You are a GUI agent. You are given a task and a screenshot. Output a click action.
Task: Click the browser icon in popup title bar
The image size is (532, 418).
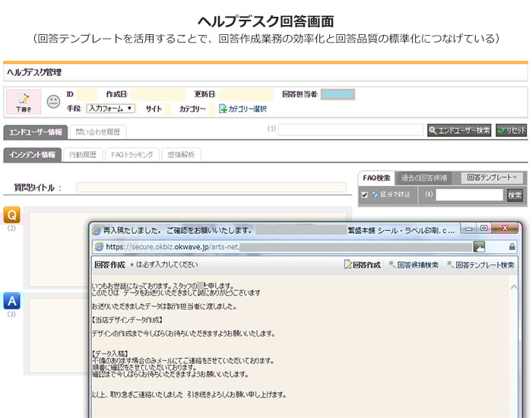[97, 230]
